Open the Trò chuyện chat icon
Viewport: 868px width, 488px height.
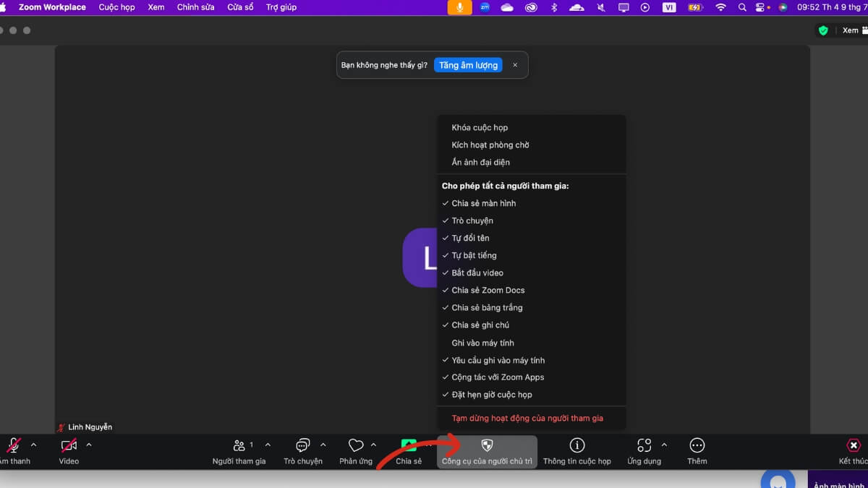[x=303, y=446]
